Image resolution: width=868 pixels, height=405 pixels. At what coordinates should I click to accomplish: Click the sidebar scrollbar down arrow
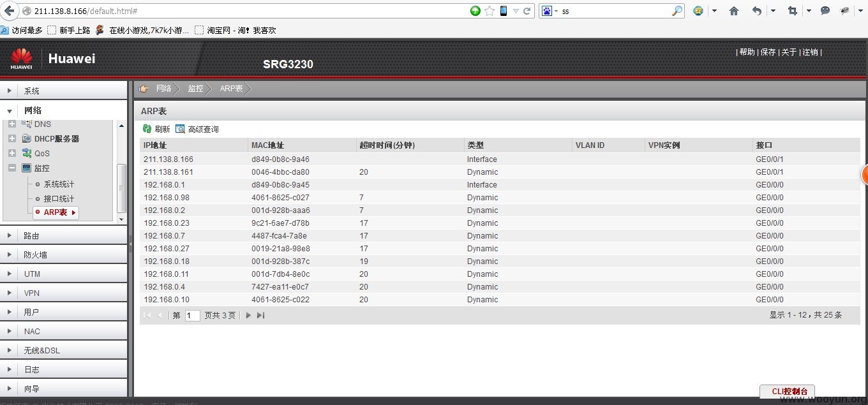[122, 219]
